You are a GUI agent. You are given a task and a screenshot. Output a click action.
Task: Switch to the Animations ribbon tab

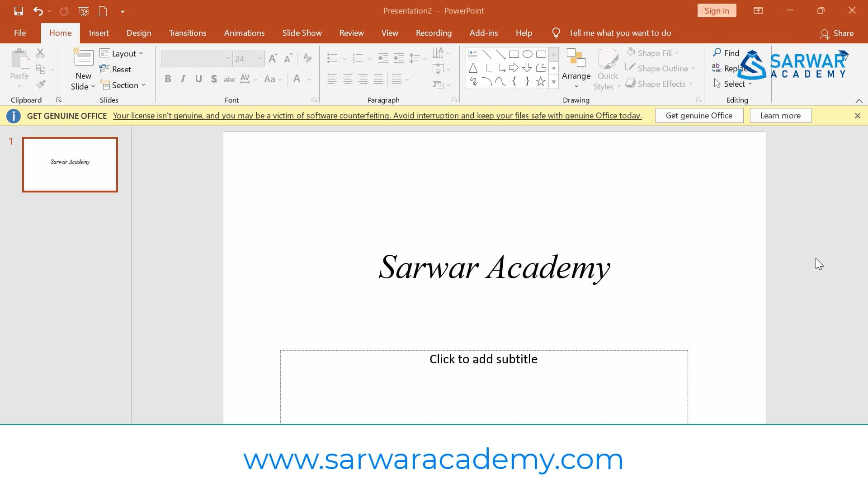coord(244,33)
